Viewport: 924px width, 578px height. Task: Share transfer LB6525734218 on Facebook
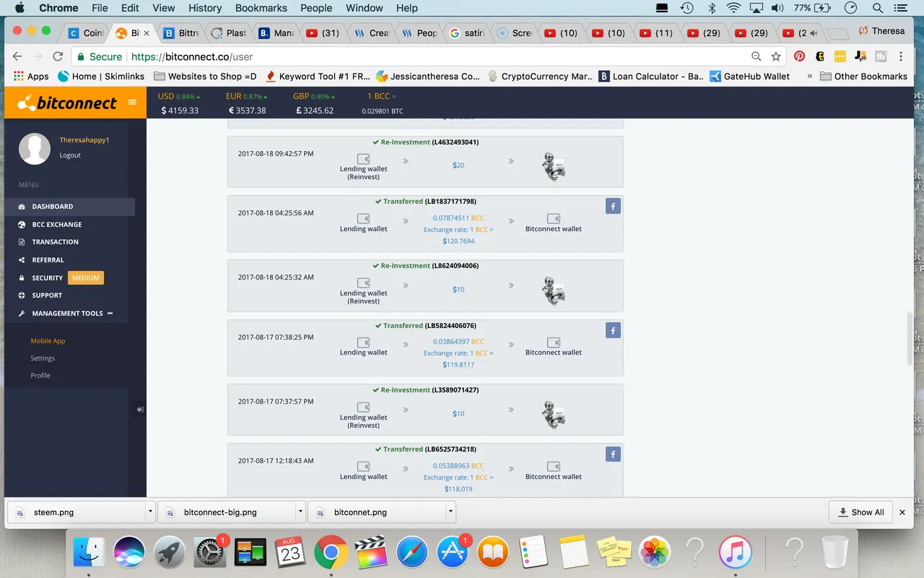coord(613,454)
